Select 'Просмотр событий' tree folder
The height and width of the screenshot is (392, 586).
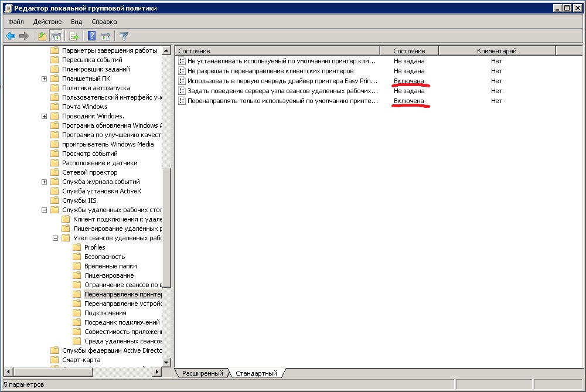click(x=90, y=154)
